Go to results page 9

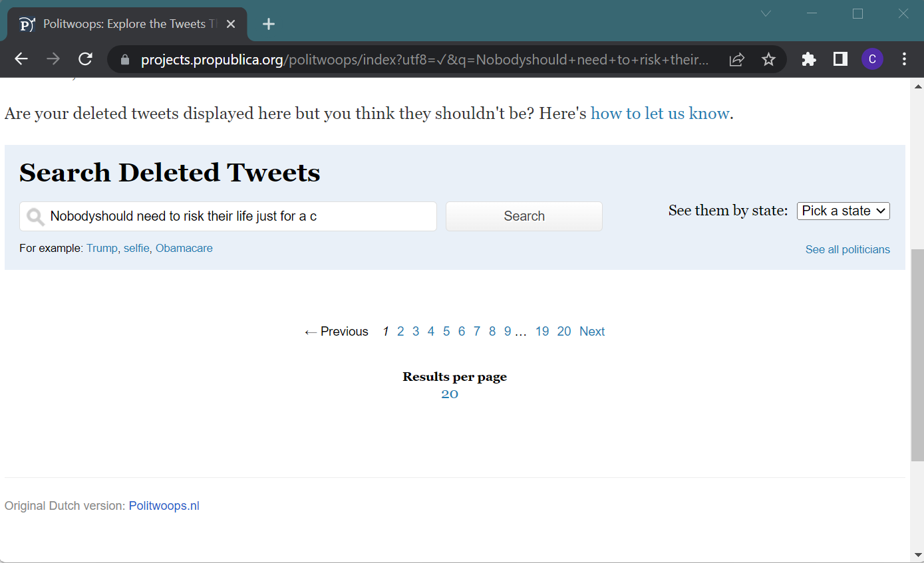(x=508, y=332)
